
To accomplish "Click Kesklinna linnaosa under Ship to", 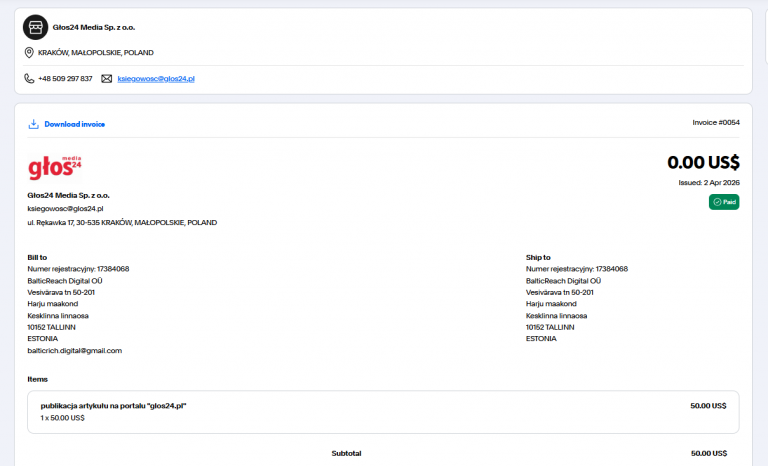I will pyautogui.click(x=556, y=316).
